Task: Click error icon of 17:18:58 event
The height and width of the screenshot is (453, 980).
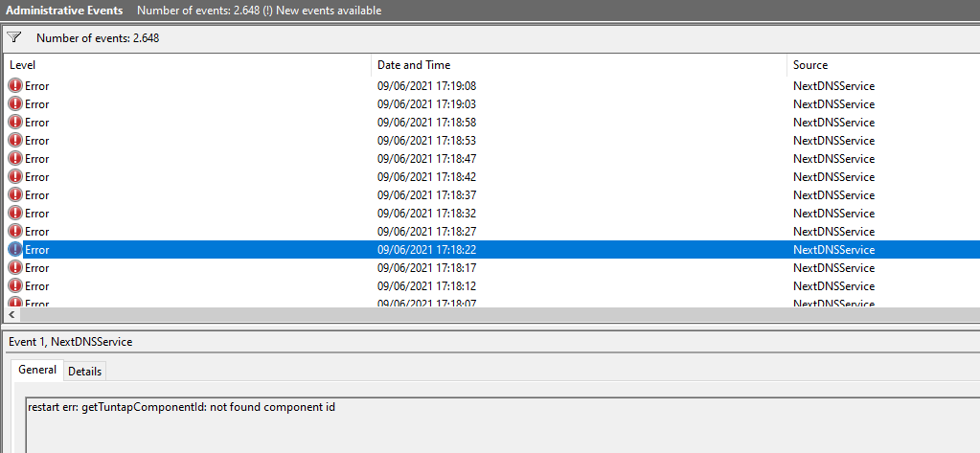Action: 15,122
